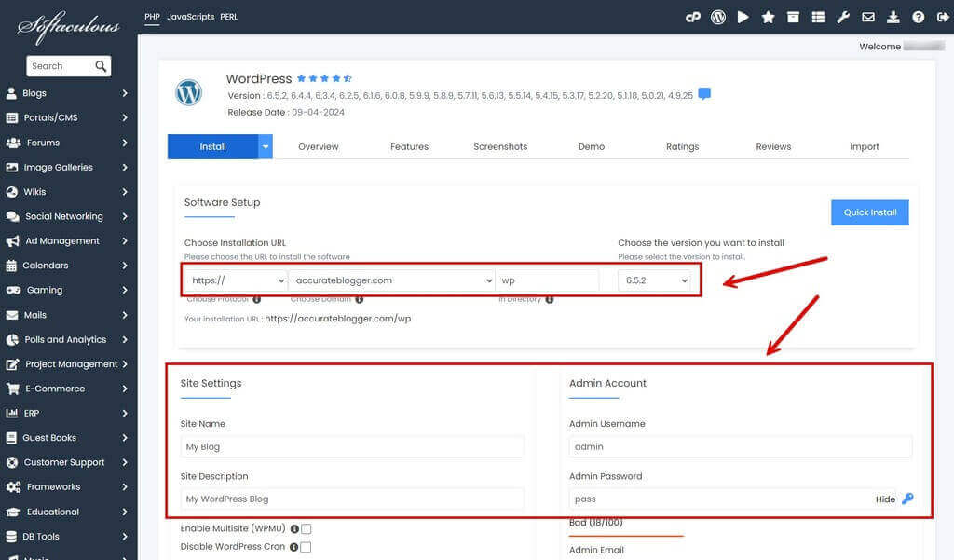Select the JavaScripts menu
954x560 pixels.
(190, 17)
